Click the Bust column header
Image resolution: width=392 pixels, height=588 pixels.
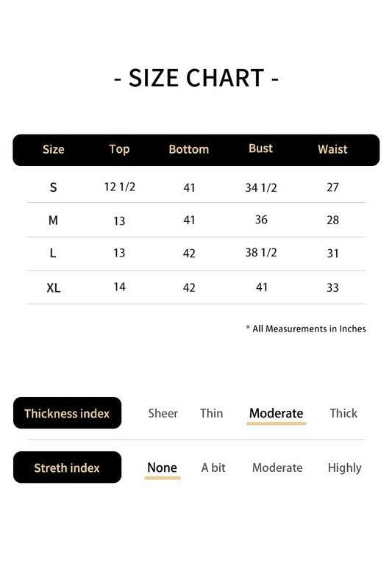[260, 148]
